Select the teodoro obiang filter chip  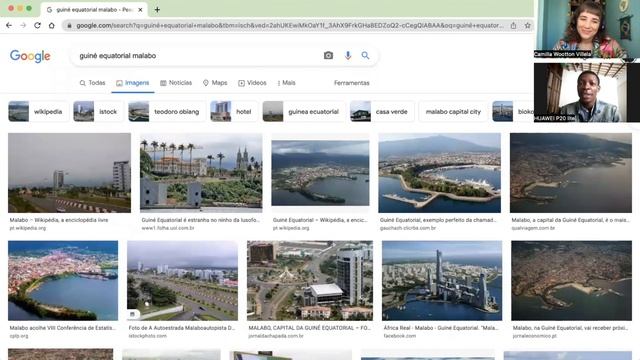point(167,111)
